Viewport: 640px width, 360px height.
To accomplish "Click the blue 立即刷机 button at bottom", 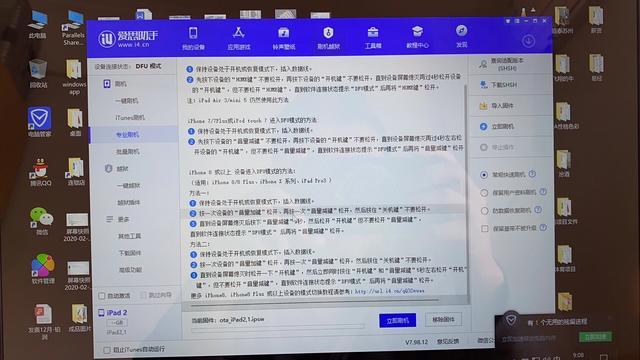I will point(398,320).
